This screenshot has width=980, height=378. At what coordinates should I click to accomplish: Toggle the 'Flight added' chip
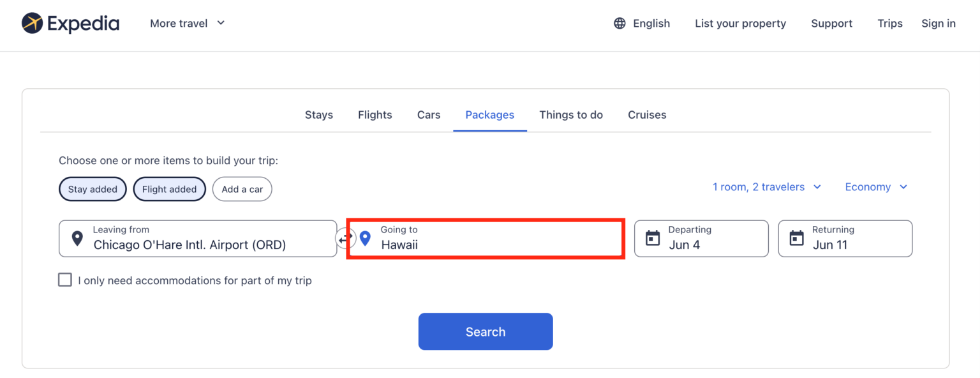169,189
